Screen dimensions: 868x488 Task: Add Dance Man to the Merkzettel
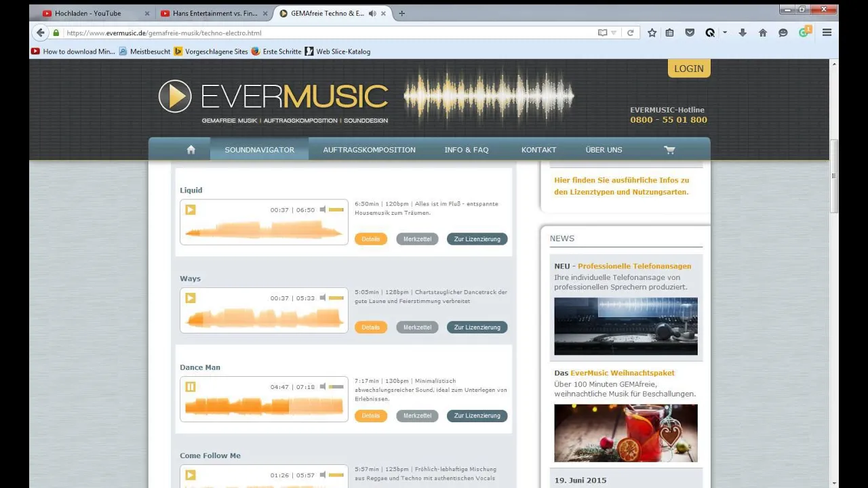[417, 416]
